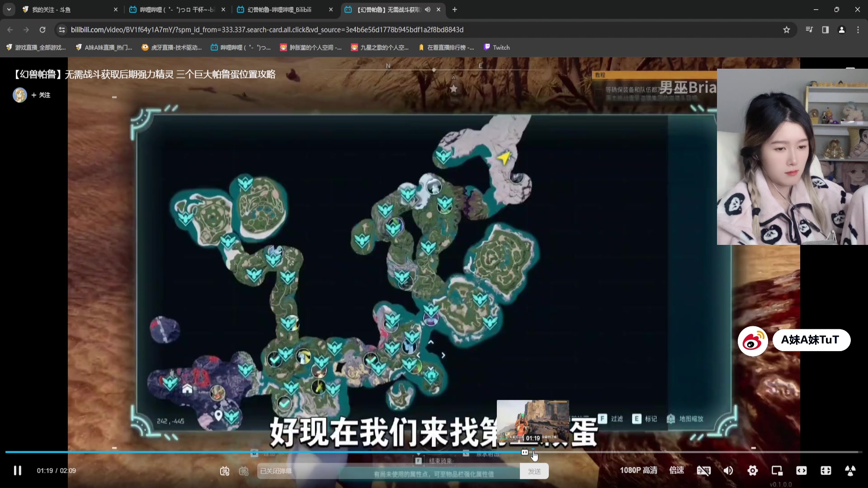This screenshot has width=868, height=488.
Task: Switch to the '幻兽帕鲁-哔哩哔哩_Bilibili' tab
Action: (x=284, y=9)
